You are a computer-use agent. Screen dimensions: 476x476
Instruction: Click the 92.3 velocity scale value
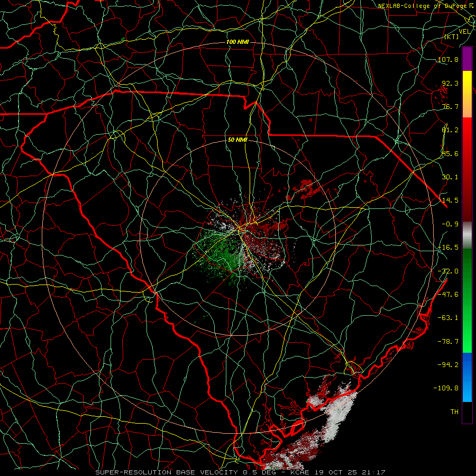(450, 83)
